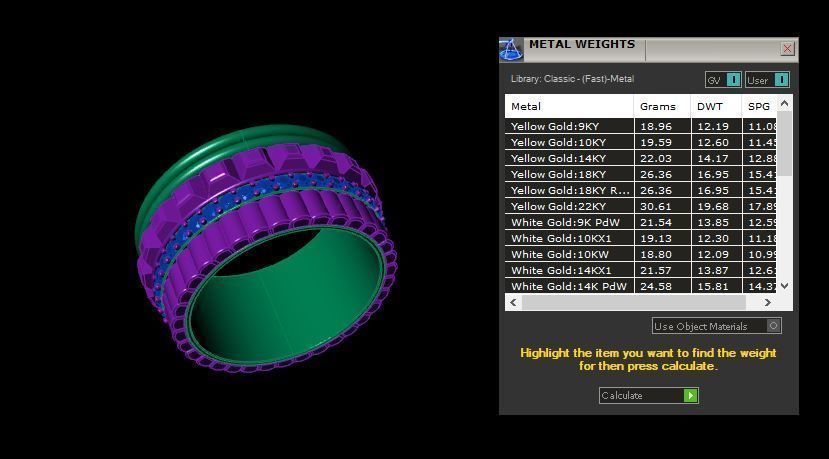This screenshot has height=459, width=829.
Task: Click the horizontal scrollbar right arrow
Action: coord(768,302)
